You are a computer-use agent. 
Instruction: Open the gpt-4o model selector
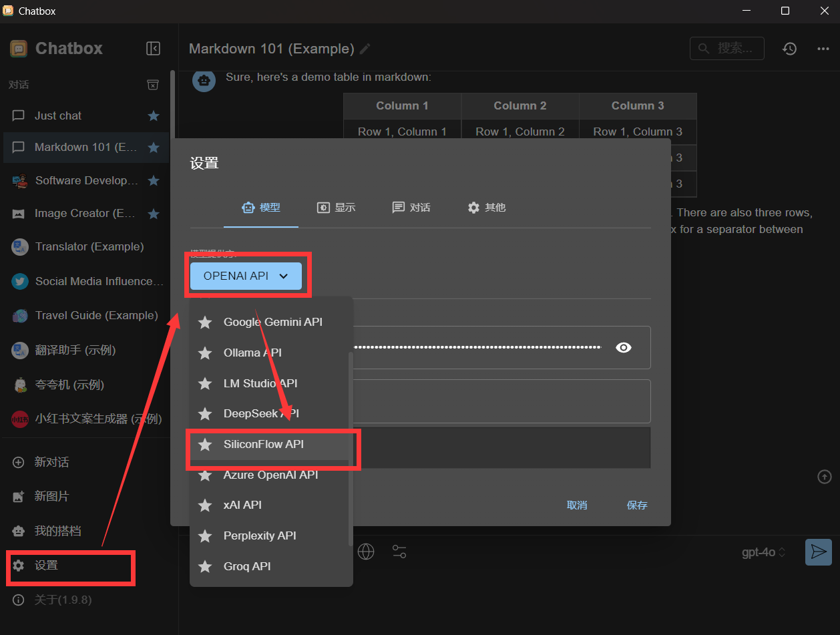click(764, 552)
